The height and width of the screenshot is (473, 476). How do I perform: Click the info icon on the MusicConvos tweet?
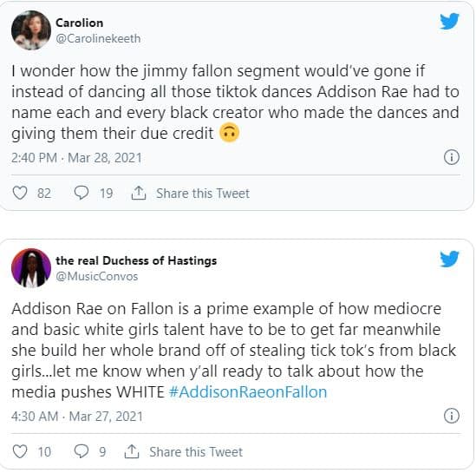click(452, 416)
